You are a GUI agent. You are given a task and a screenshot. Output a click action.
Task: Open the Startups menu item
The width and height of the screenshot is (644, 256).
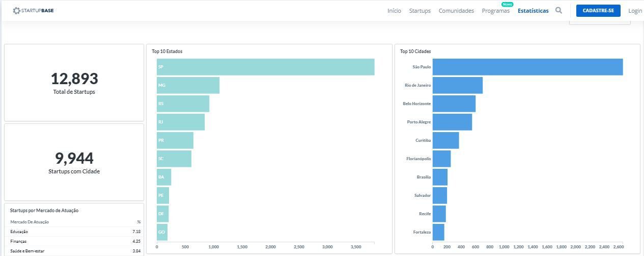419,11
